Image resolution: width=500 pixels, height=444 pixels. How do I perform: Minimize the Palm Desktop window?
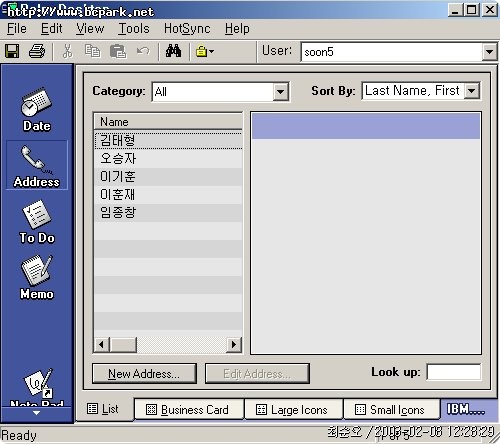point(455,10)
